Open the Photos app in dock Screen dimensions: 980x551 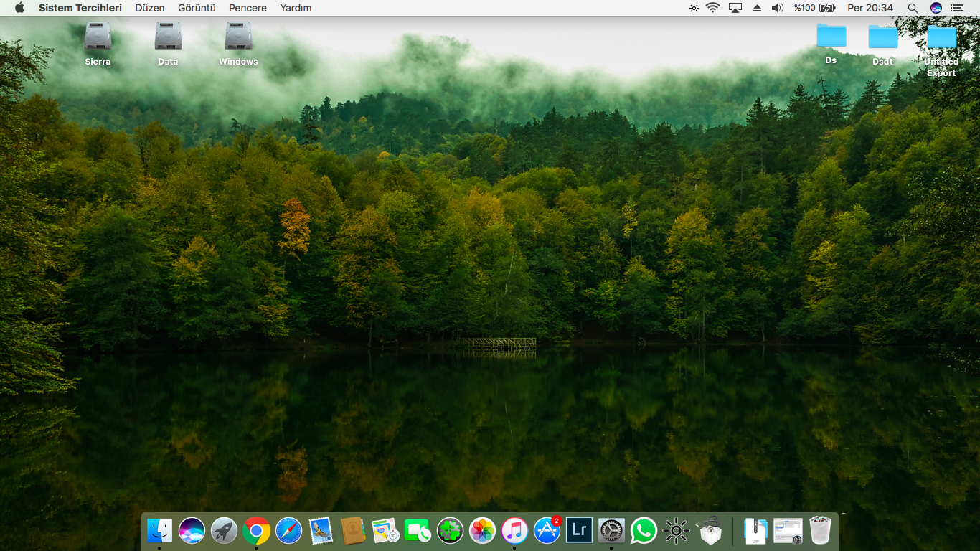click(x=482, y=531)
